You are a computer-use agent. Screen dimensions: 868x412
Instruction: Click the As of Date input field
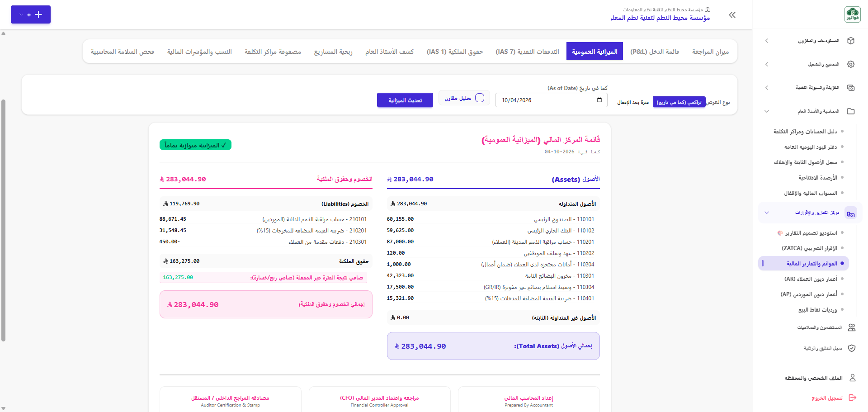[x=551, y=100]
